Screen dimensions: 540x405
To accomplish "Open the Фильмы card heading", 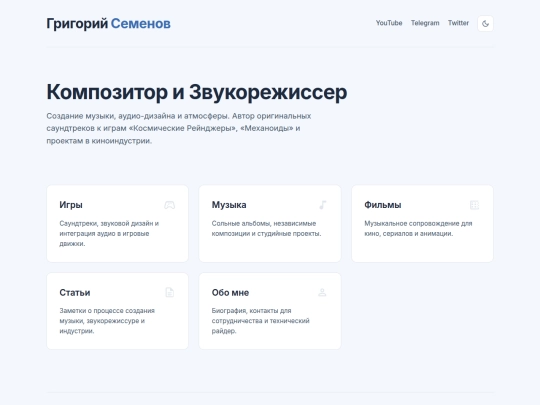I will pos(383,205).
